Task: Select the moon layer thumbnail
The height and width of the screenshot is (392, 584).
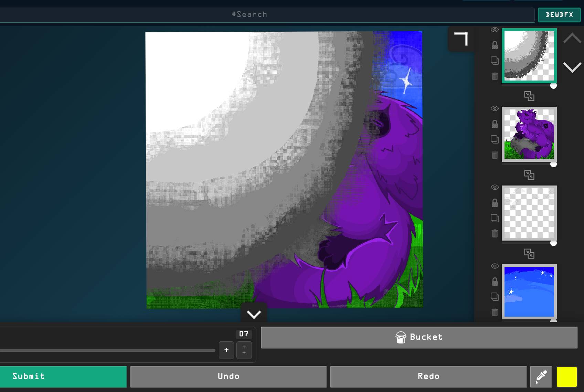Action: coord(529,56)
